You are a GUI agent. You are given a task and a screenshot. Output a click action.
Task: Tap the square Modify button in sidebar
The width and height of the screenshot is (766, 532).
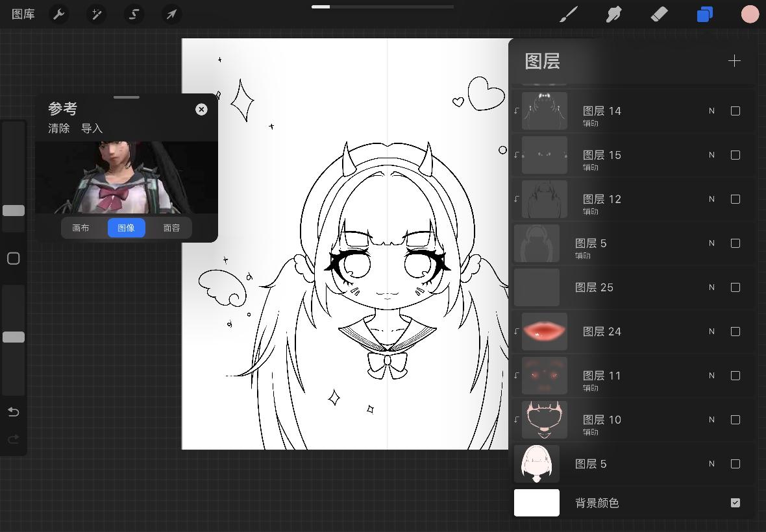click(14, 258)
